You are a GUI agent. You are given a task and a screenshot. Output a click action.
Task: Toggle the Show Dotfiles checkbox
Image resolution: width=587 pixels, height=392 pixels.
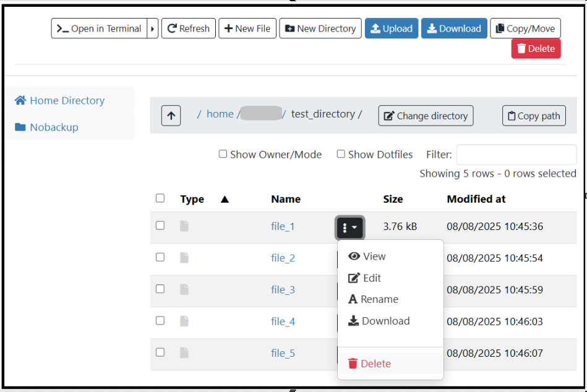(341, 154)
